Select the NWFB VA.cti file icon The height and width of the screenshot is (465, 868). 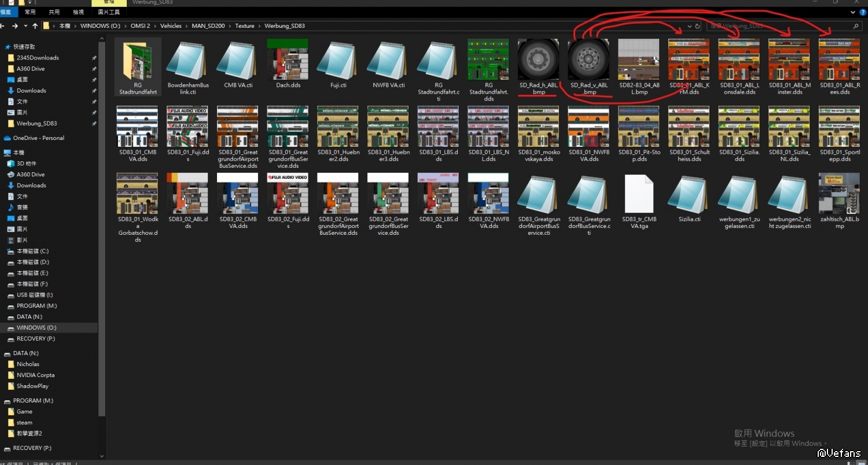click(x=388, y=60)
